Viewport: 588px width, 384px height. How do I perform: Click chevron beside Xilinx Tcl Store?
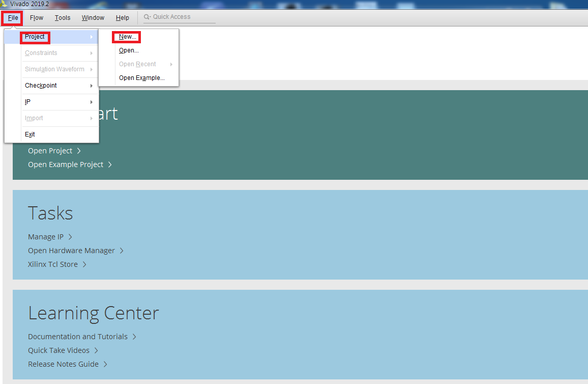click(x=84, y=264)
